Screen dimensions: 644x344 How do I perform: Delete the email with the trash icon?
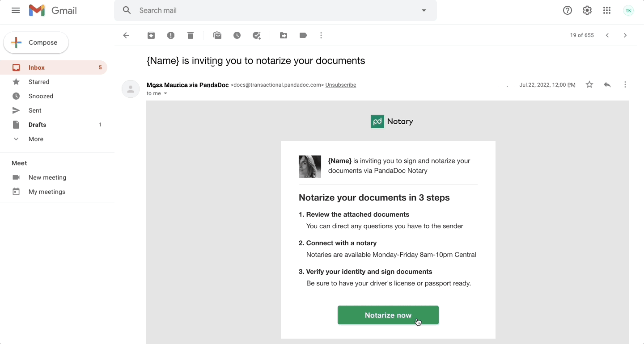pos(191,35)
